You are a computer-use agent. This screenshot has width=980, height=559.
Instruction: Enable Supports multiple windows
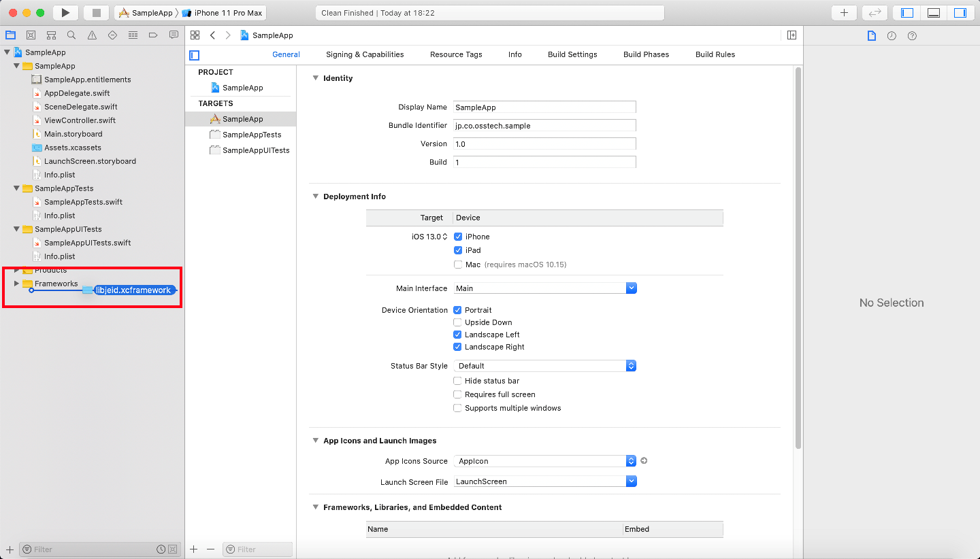[x=457, y=408]
